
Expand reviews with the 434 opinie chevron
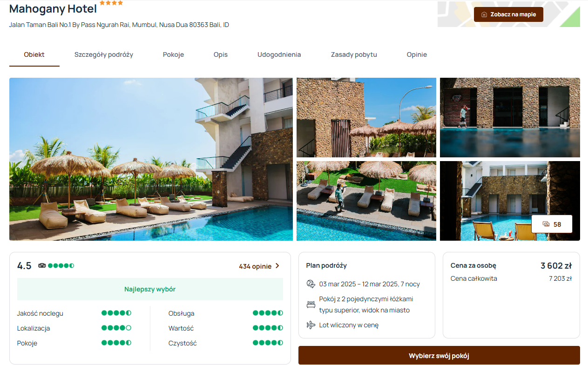click(x=277, y=266)
